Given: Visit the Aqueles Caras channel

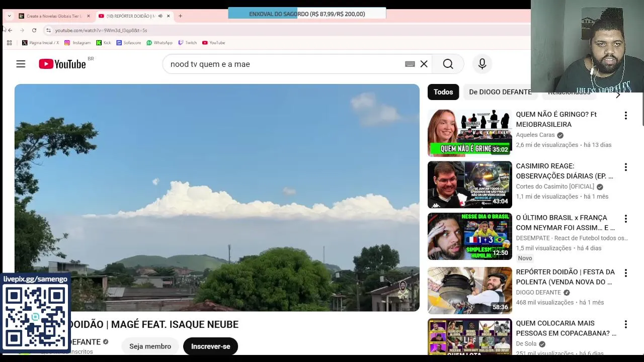Looking at the screenshot, I should [535, 135].
